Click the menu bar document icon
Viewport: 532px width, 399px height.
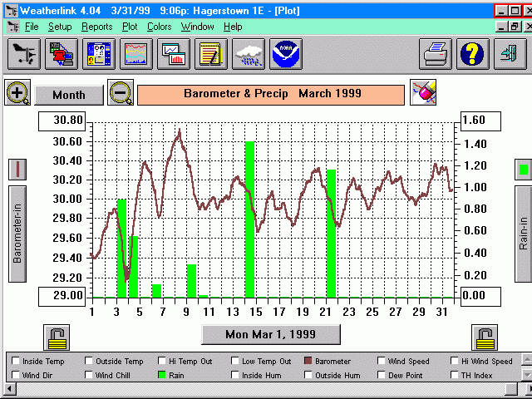[13, 27]
